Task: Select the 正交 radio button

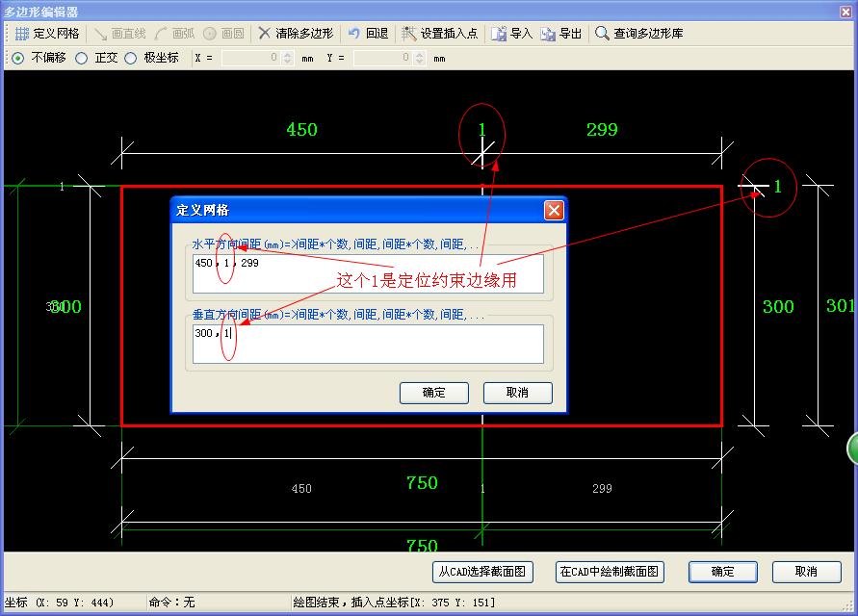Action: coord(82,58)
